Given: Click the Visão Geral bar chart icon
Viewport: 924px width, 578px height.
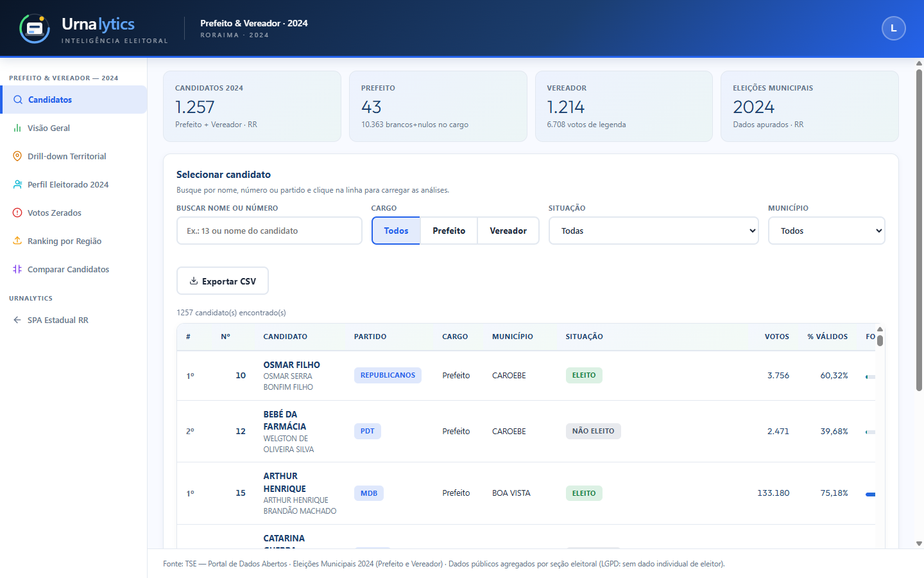Looking at the screenshot, I should [x=17, y=128].
